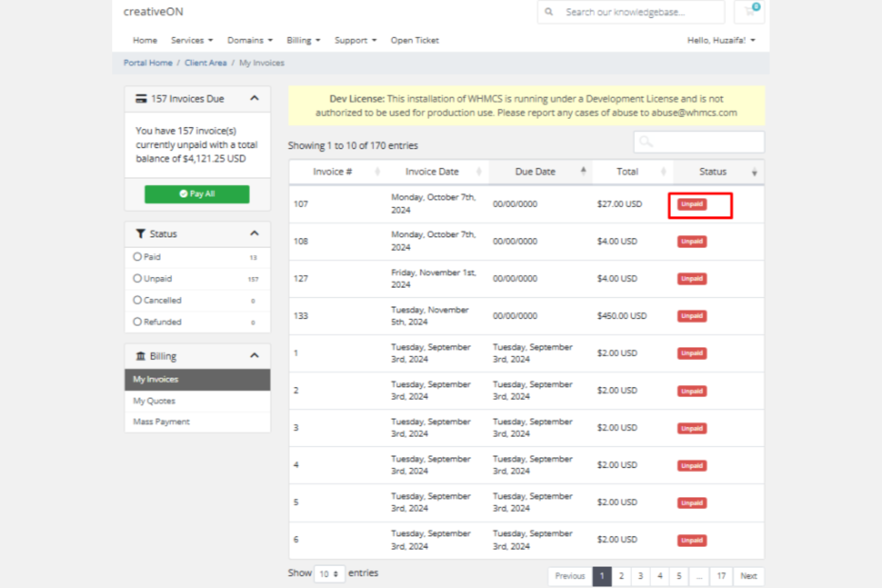Click the knowledgebase search magnifier icon
The width and height of the screenshot is (882, 588).
pyautogui.click(x=549, y=12)
